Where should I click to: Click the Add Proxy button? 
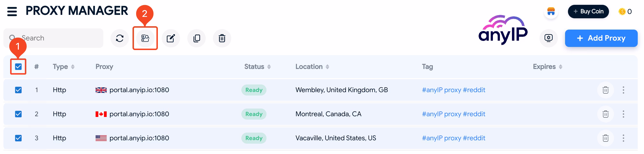601,38
